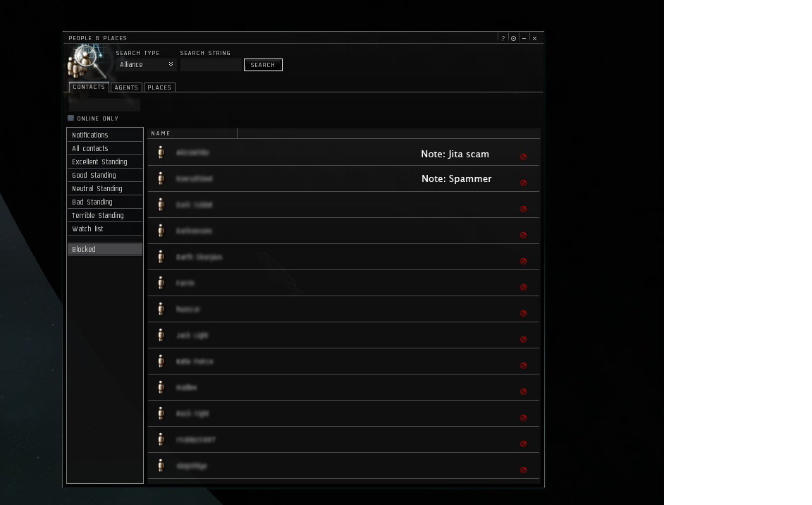The height and width of the screenshot is (505, 812).
Task: Switch to the Places tab
Action: [159, 87]
